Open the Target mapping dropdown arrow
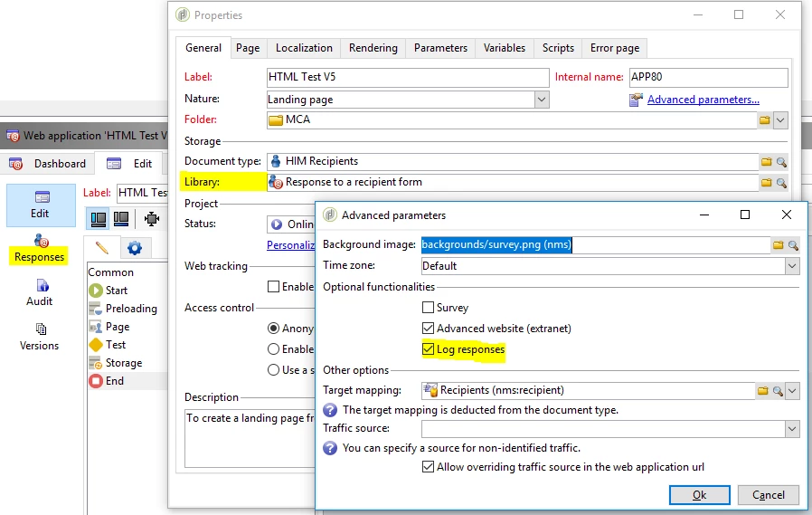 [792, 391]
